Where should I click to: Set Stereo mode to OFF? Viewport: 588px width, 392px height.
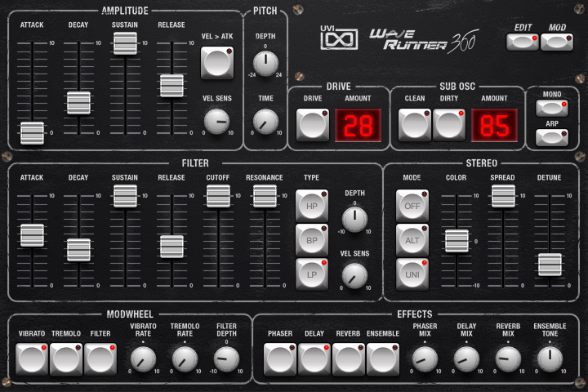412,206
